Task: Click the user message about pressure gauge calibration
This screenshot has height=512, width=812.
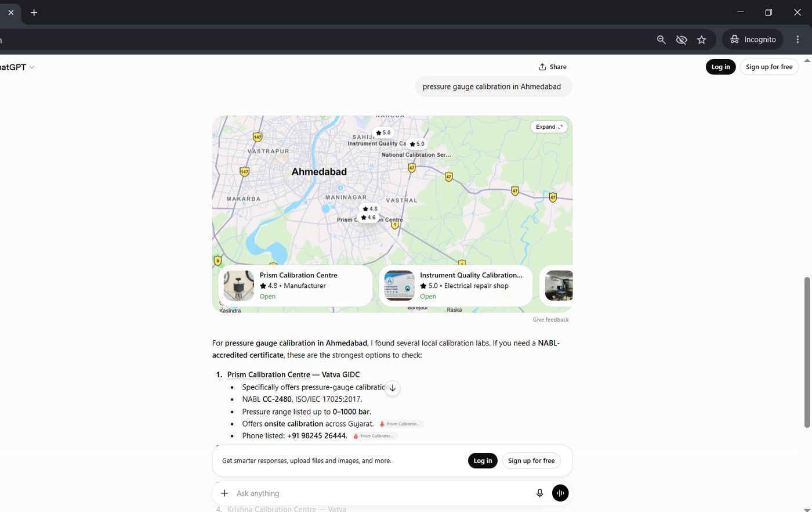Action: point(494,86)
